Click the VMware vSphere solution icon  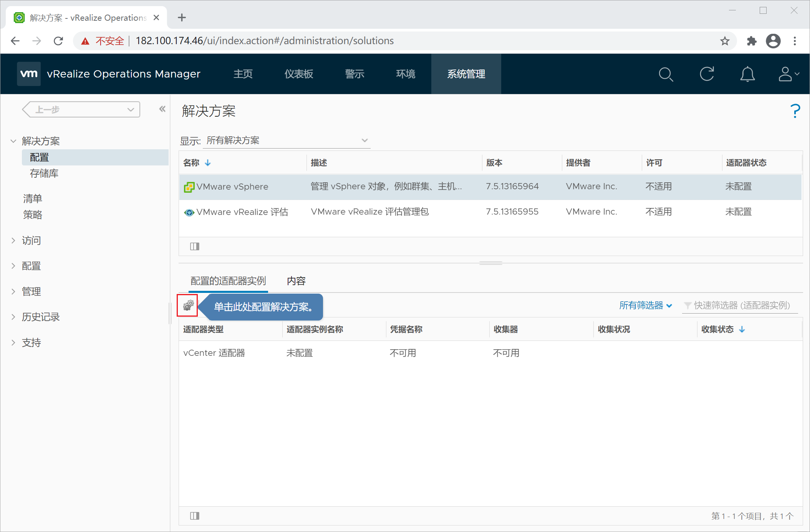click(x=189, y=187)
